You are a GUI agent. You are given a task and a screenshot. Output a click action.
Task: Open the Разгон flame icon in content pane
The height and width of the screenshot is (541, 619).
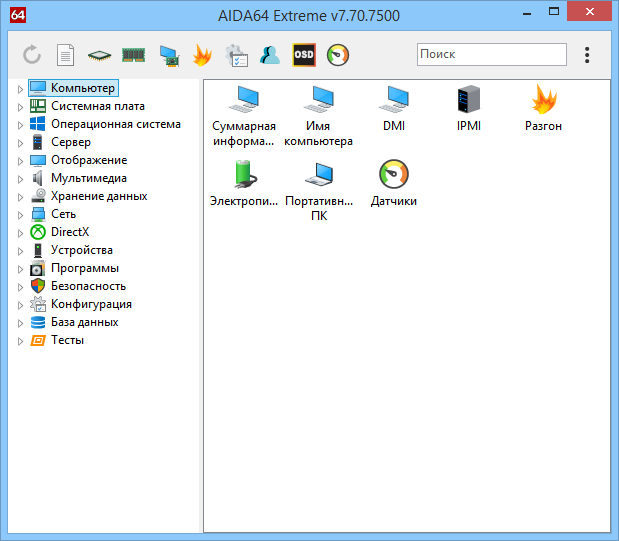click(x=543, y=100)
